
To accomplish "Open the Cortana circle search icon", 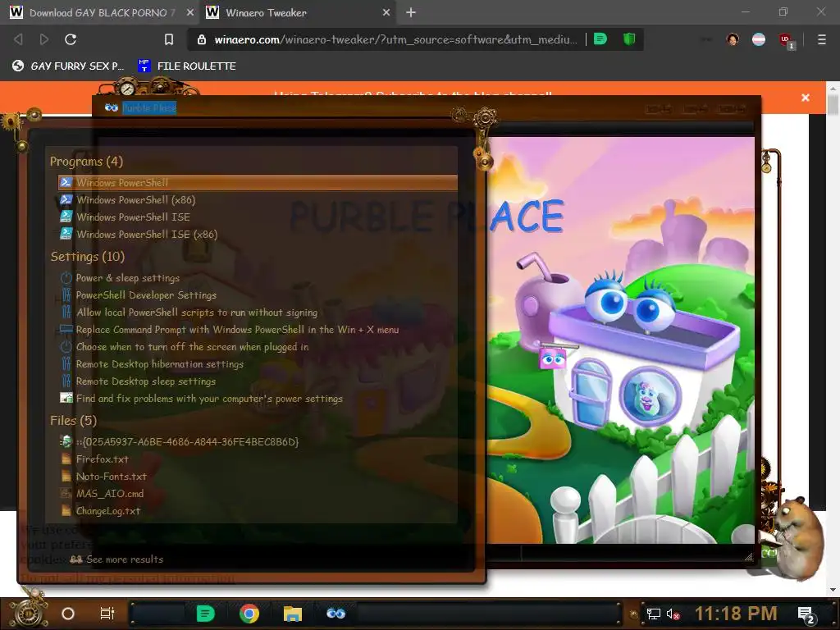I will 68,614.
